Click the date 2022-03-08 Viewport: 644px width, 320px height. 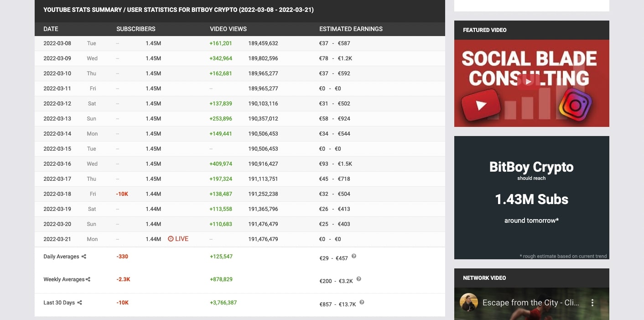click(x=57, y=43)
